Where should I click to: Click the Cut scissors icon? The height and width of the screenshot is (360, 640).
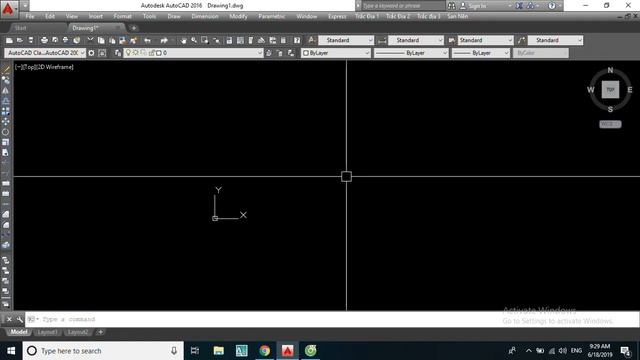(x=90, y=40)
